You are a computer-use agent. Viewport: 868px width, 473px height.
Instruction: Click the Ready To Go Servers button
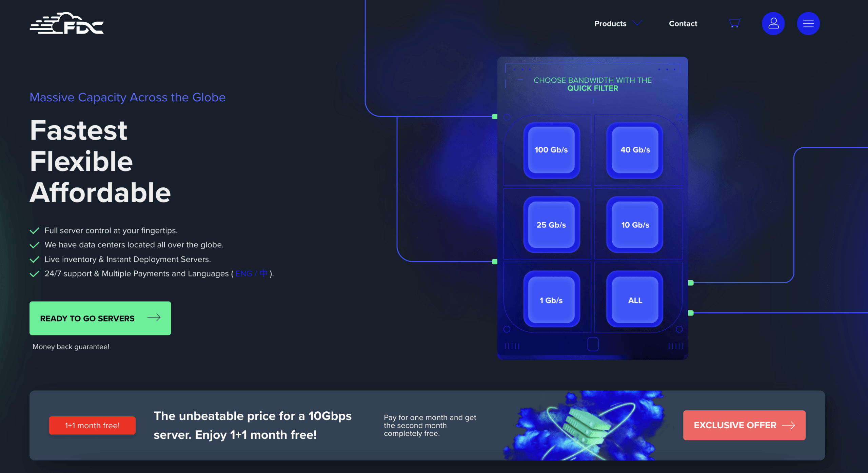click(x=87, y=318)
